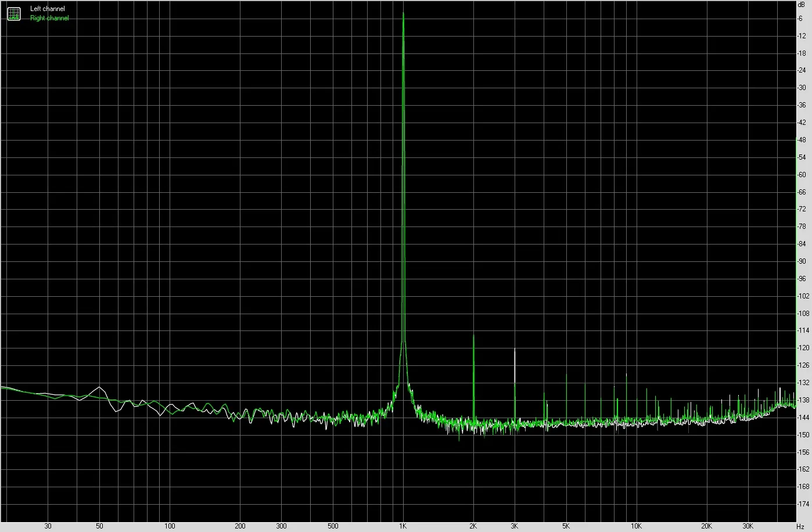812x532 pixels.
Task: Click the 300 frequency axis label
Action: [281, 526]
